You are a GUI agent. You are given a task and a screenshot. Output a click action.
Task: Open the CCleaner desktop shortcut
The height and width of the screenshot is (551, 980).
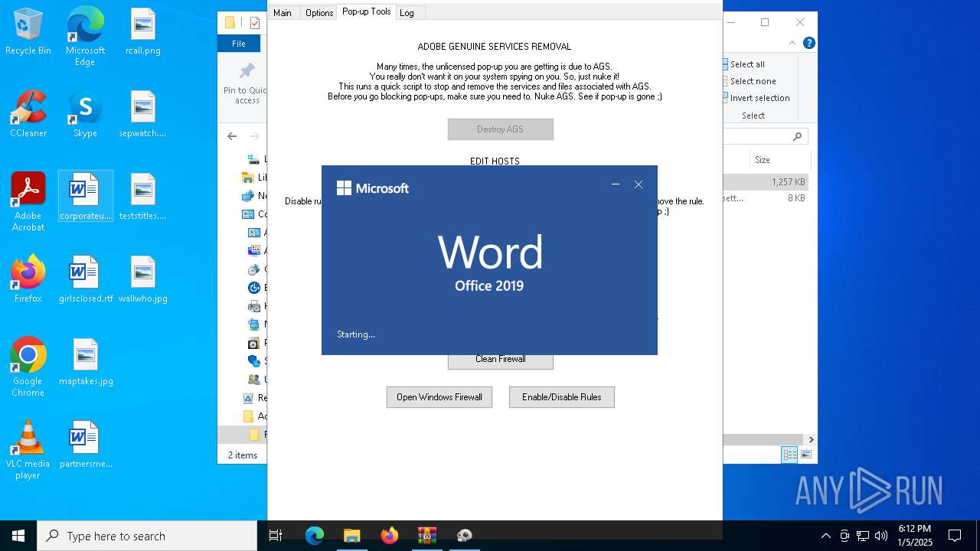coord(28,115)
